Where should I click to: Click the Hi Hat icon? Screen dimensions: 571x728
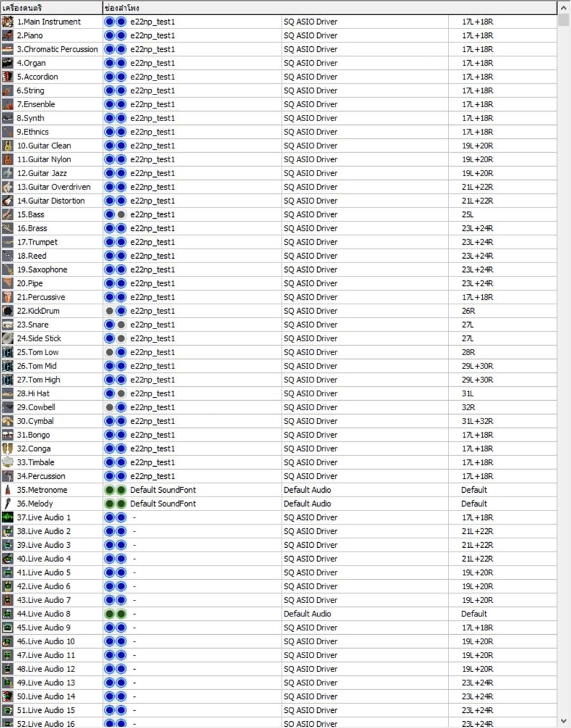pos(8,394)
